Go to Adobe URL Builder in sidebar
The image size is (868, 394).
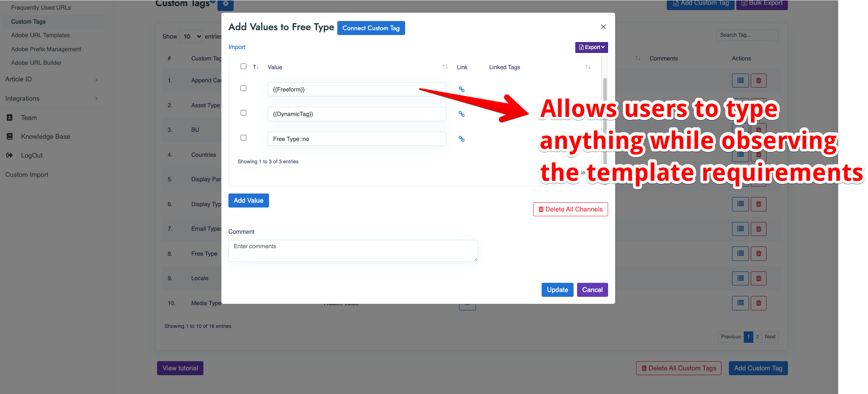[36, 63]
